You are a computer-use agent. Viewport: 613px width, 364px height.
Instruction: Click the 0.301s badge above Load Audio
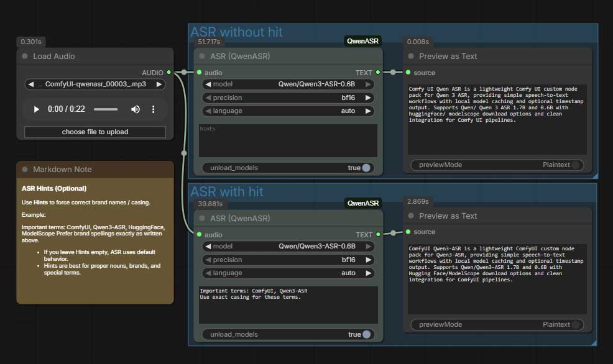point(31,42)
